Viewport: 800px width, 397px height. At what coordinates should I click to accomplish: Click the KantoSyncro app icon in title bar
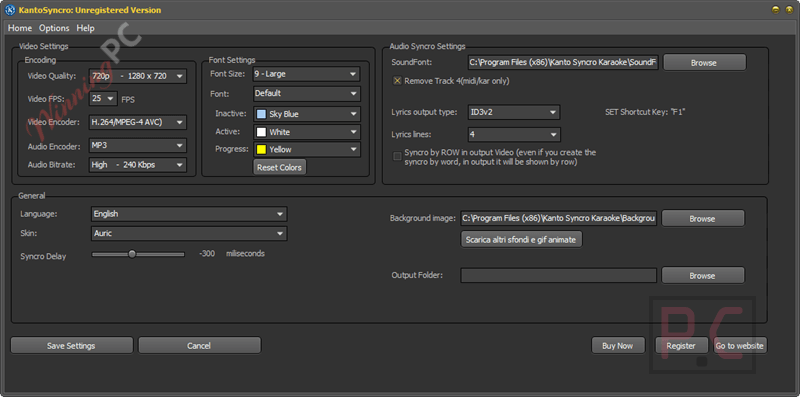[10, 10]
